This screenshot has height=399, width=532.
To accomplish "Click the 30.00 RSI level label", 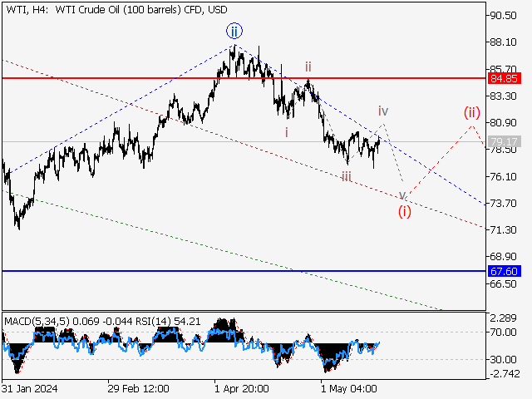I will pyautogui.click(x=504, y=359).
